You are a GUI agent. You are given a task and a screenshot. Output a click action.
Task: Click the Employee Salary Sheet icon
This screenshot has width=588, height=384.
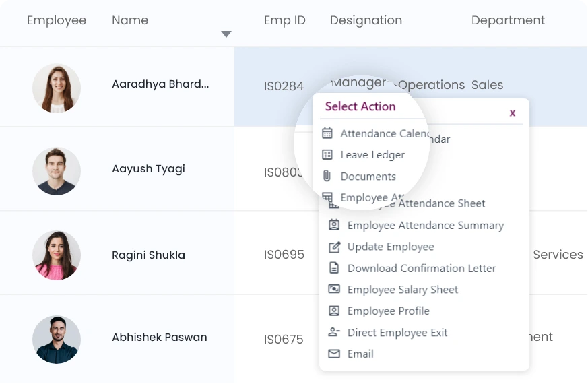point(333,290)
